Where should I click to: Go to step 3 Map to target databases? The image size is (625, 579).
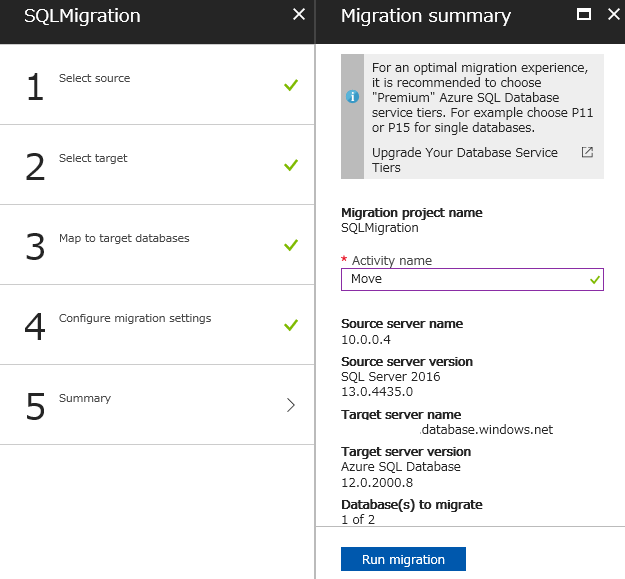tap(157, 245)
